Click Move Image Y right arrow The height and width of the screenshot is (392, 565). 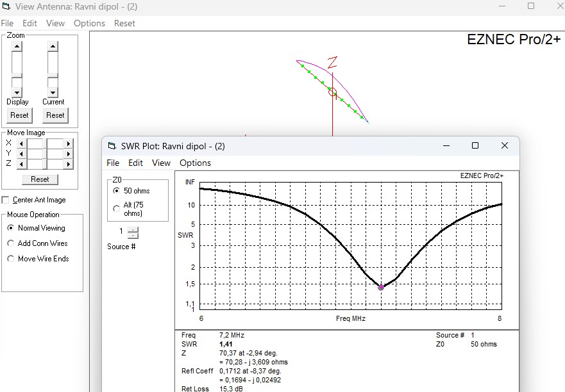(x=68, y=154)
